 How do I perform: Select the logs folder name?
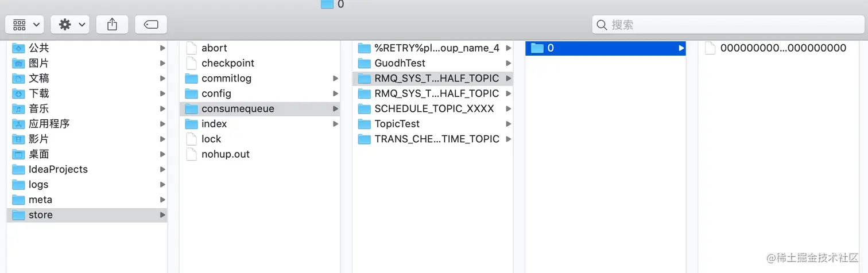[x=38, y=185]
